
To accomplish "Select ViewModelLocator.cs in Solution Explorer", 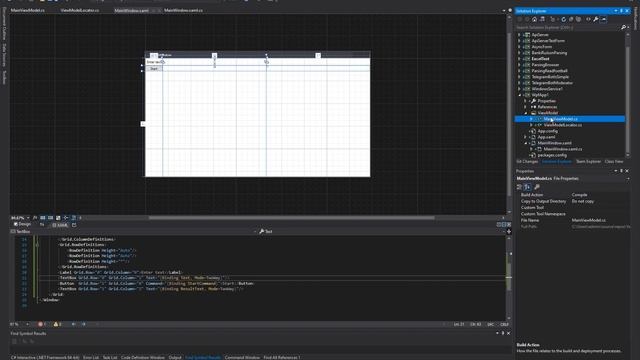I will click(x=562, y=125).
